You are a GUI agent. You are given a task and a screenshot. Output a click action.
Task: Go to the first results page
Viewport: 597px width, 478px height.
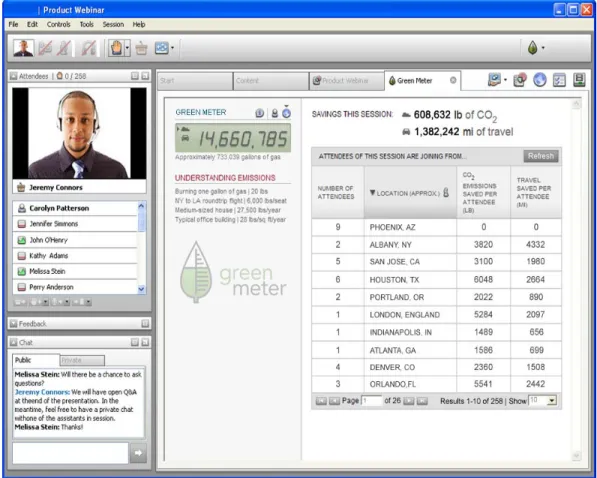pyautogui.click(x=321, y=401)
